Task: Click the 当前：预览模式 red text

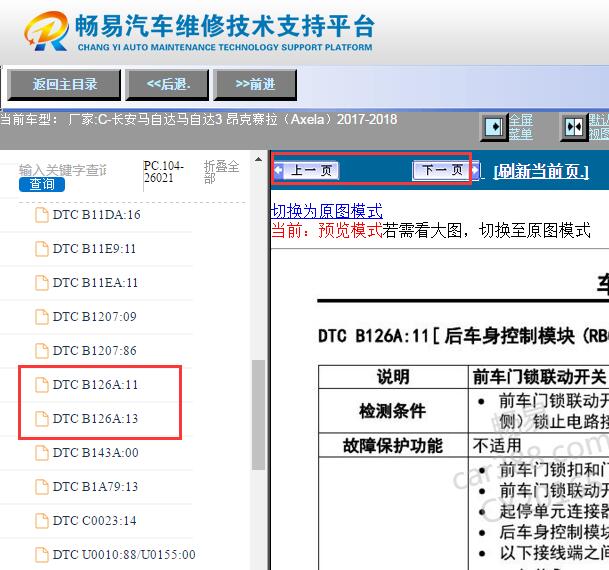Action: pos(327,230)
